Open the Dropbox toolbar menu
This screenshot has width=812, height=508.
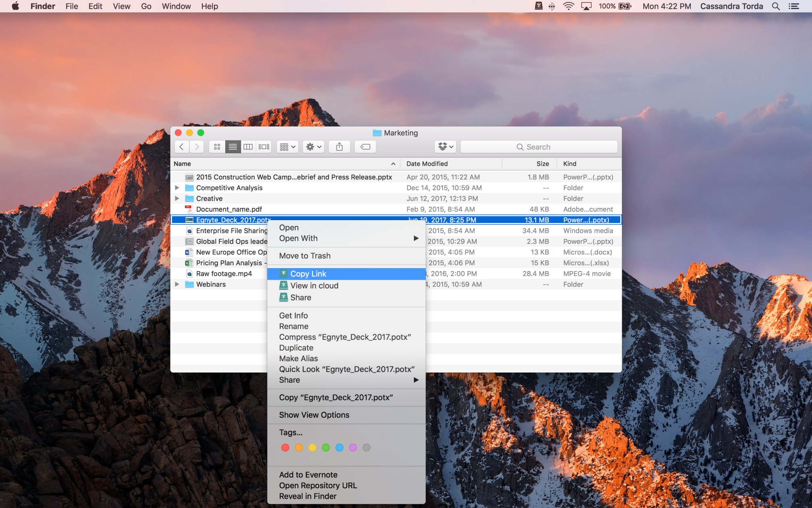click(x=446, y=147)
